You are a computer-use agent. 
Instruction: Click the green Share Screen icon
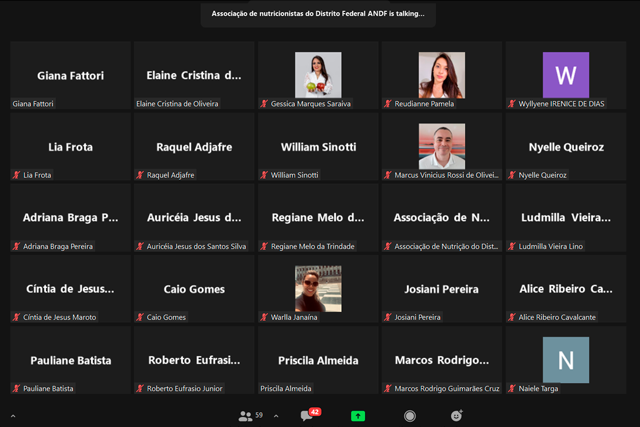pos(358,416)
